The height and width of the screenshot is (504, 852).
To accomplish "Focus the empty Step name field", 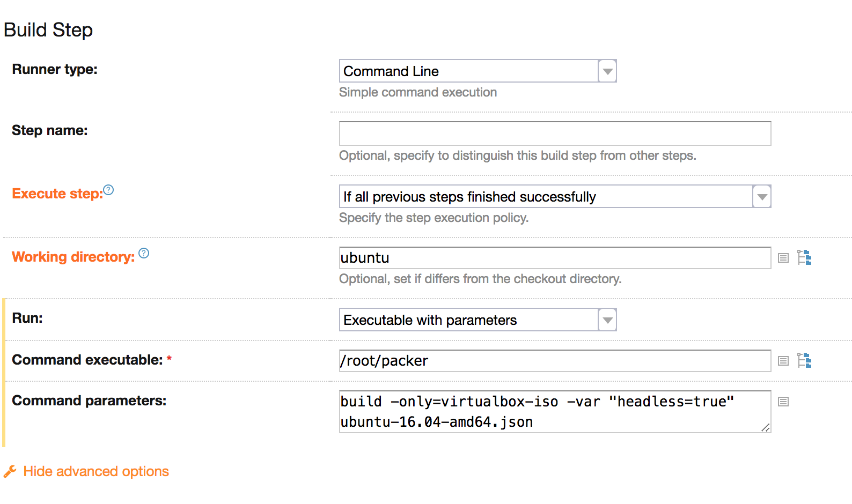I will click(555, 134).
